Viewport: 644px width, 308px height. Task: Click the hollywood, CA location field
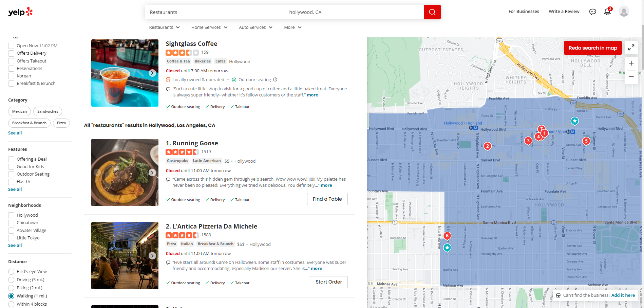point(354,12)
